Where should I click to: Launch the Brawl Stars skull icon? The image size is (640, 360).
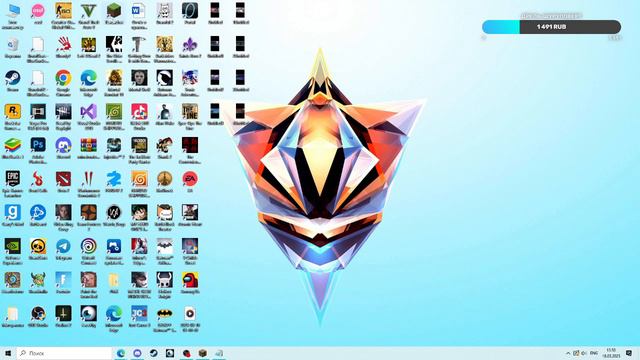point(38,246)
